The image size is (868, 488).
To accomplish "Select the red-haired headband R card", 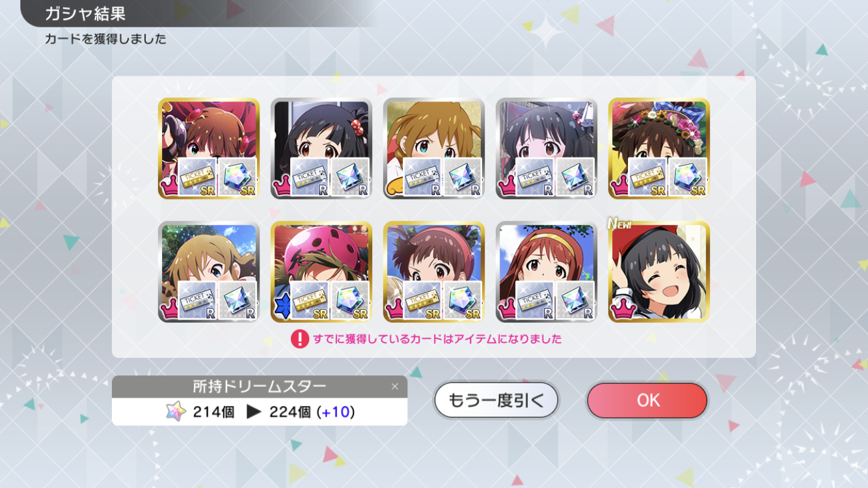I will [x=547, y=271].
